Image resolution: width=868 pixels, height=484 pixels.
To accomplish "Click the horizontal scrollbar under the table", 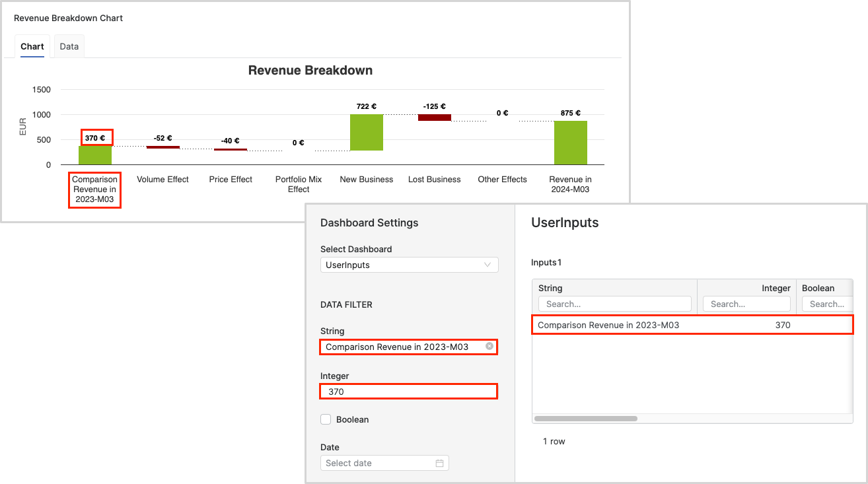I will [585, 419].
